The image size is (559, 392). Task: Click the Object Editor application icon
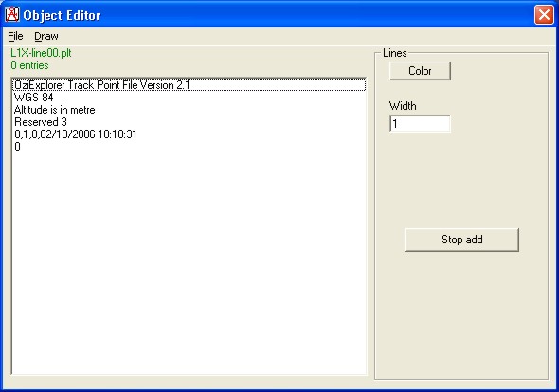tap(11, 14)
